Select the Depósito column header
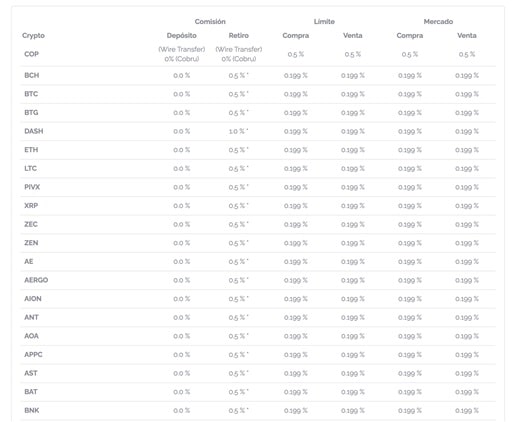This screenshot has height=422, width=516. click(182, 35)
